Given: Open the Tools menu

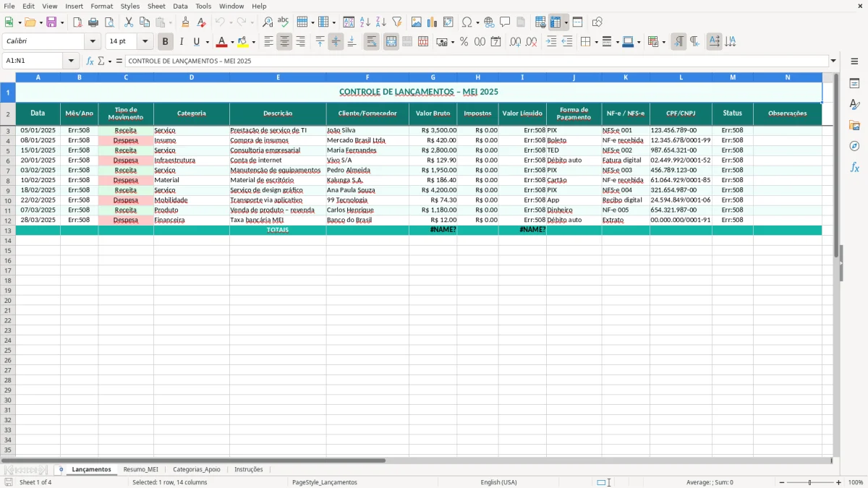Looking at the screenshot, I should click(x=203, y=6).
